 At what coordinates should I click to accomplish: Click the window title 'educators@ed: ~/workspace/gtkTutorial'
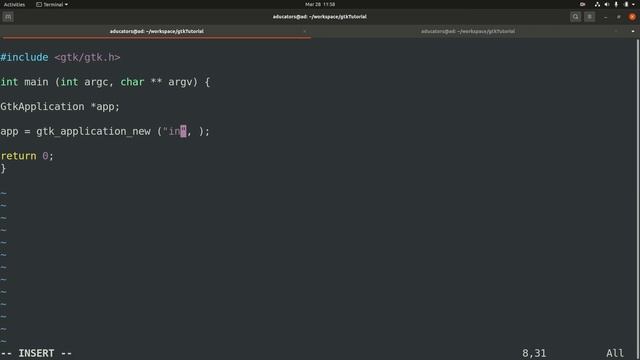[320, 17]
